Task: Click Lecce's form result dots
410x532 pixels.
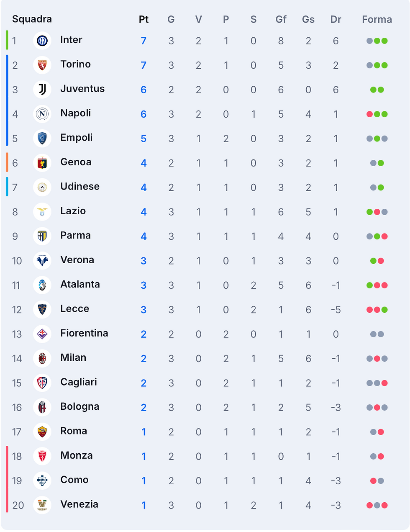Action: click(x=377, y=310)
